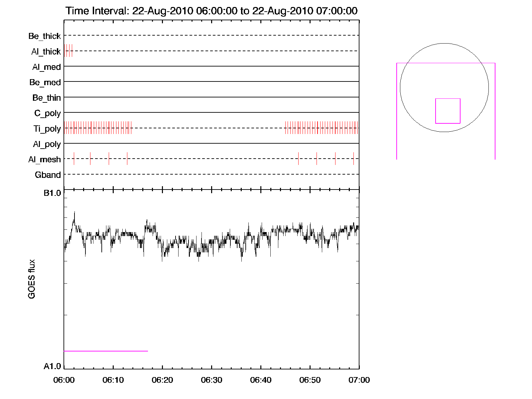The height and width of the screenshot is (399, 532).
Task: Click the 06:40 time axis label
Action: [261, 380]
